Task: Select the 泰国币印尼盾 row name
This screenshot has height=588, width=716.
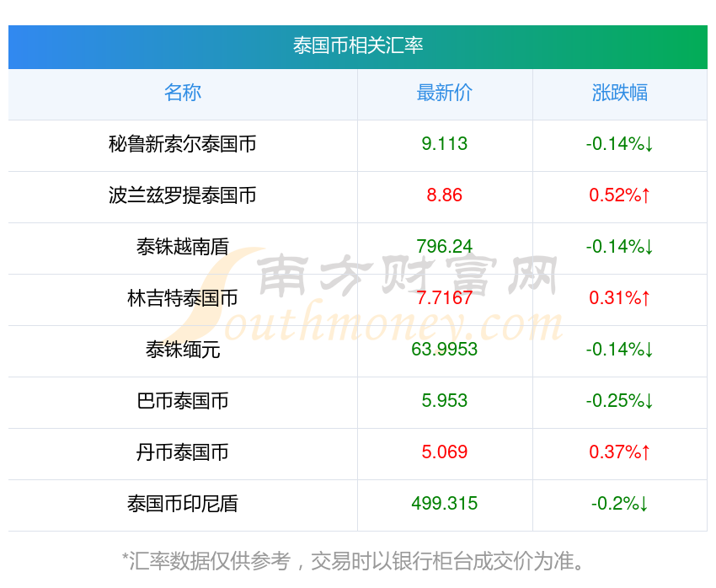Action: pyautogui.click(x=183, y=504)
